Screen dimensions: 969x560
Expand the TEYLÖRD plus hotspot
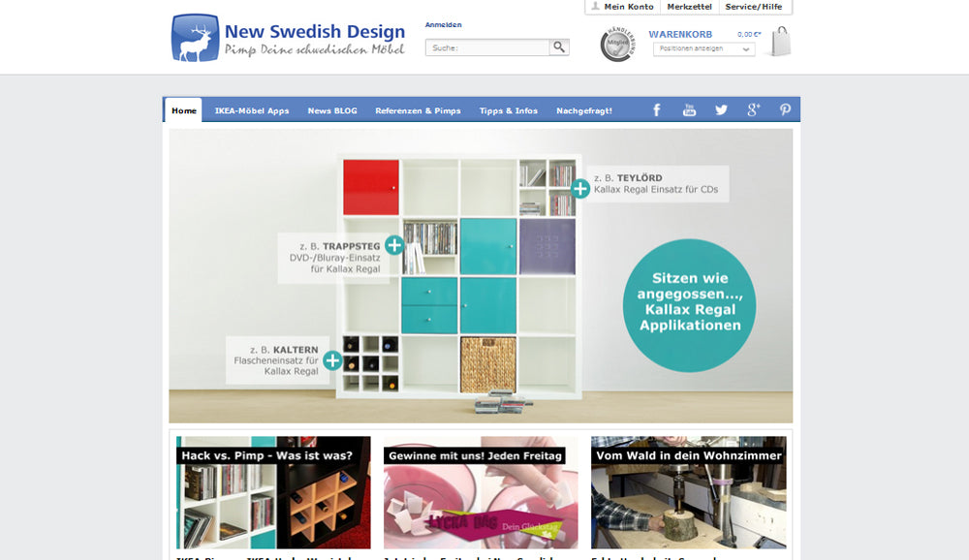pyautogui.click(x=580, y=189)
